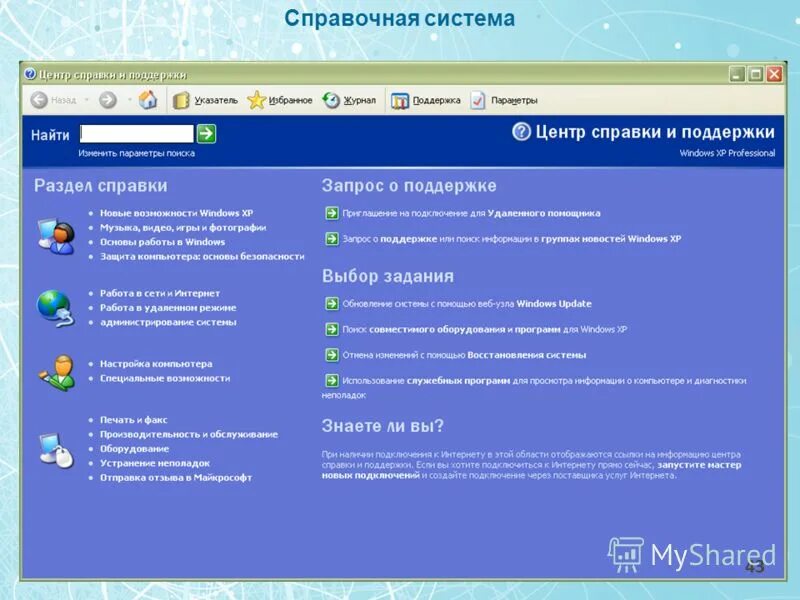Open Изменить параметры поиска link
This screenshot has height=600, width=800.
pyautogui.click(x=136, y=153)
